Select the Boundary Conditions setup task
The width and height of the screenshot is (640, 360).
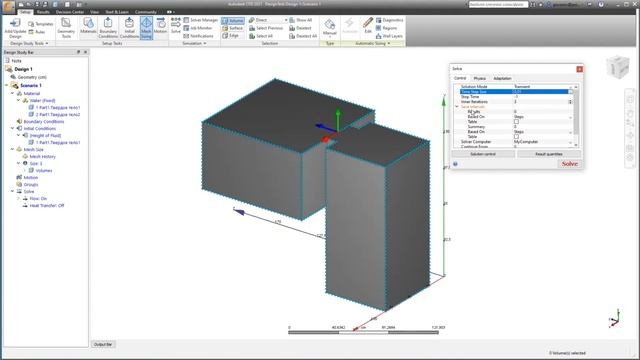[x=108, y=28]
